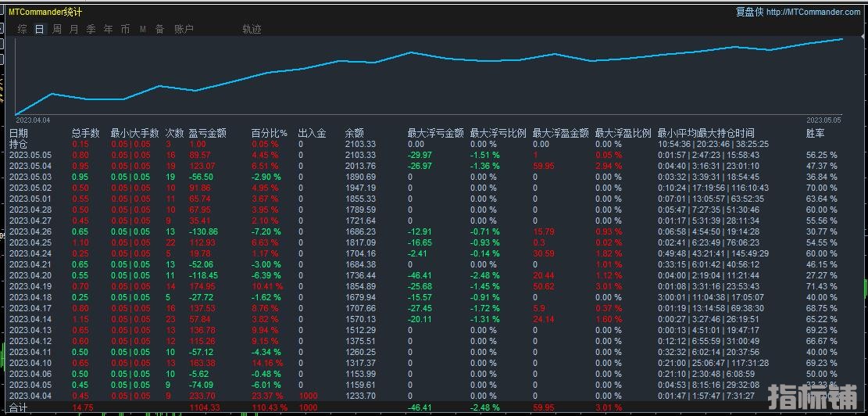Select the 2023.04.04 date in the table

point(30,396)
